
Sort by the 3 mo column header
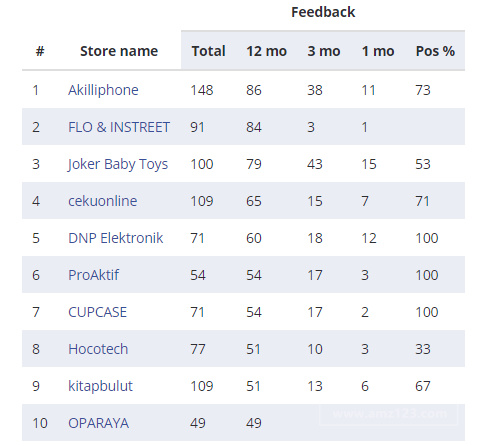pyautogui.click(x=324, y=51)
